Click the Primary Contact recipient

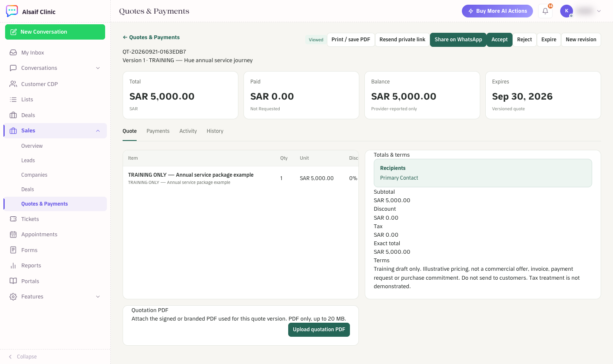399,178
